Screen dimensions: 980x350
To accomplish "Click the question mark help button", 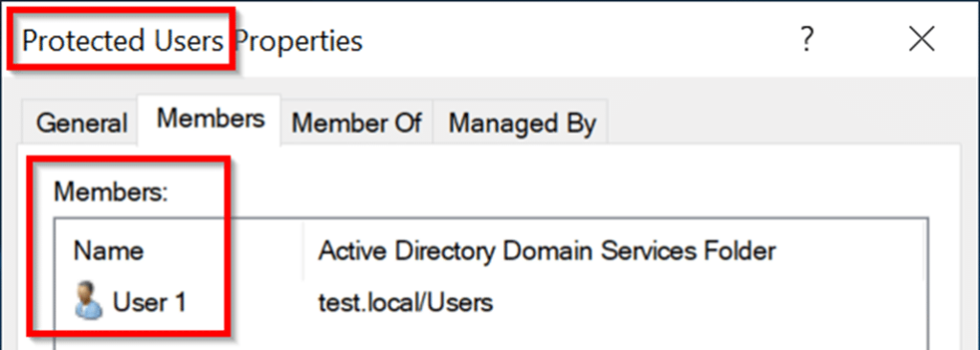I will click(807, 40).
